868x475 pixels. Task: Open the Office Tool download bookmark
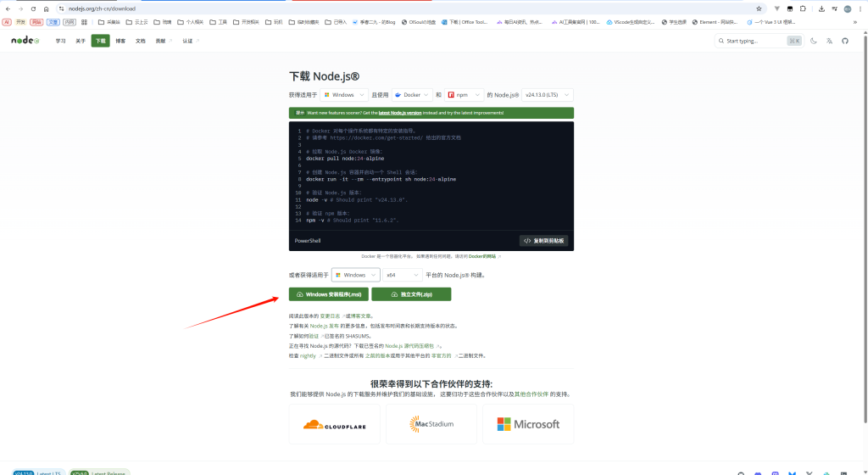tap(465, 22)
